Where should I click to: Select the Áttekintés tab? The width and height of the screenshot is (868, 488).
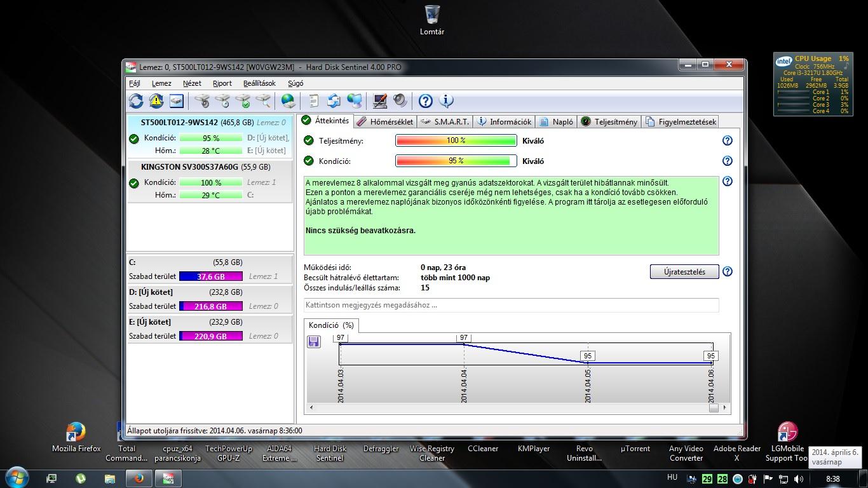(x=325, y=120)
